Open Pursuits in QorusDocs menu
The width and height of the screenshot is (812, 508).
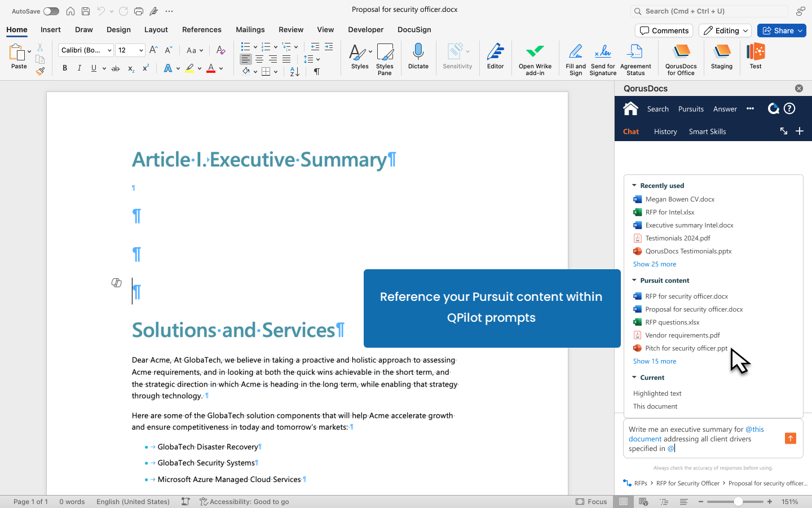point(691,109)
